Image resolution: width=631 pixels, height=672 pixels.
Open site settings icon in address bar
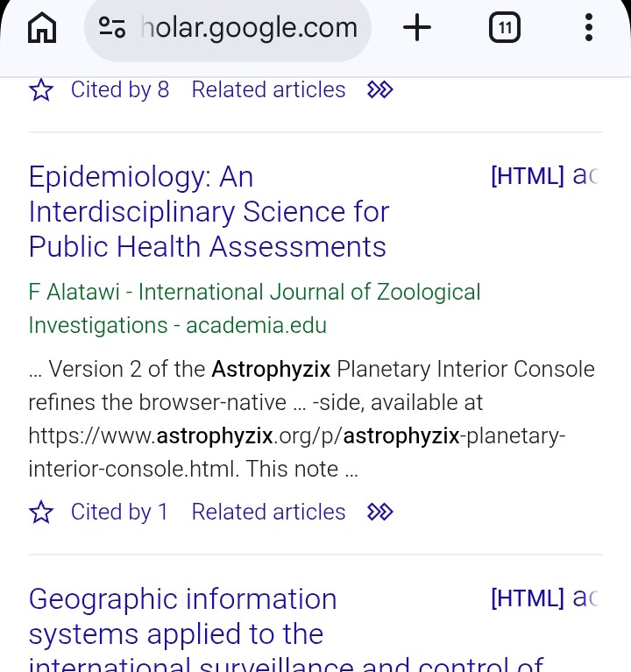point(112,27)
